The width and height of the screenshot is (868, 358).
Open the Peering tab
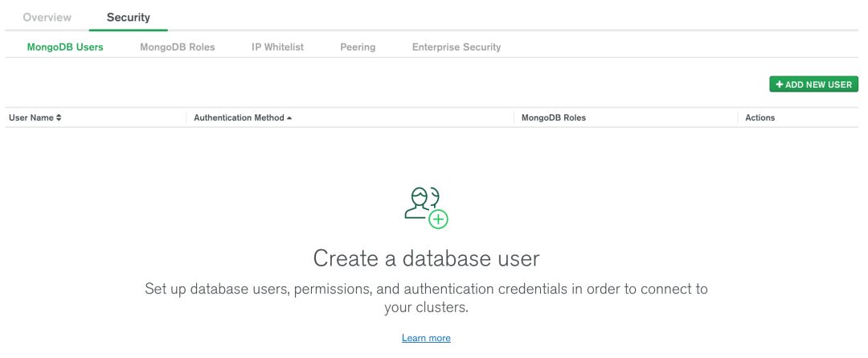tap(358, 47)
